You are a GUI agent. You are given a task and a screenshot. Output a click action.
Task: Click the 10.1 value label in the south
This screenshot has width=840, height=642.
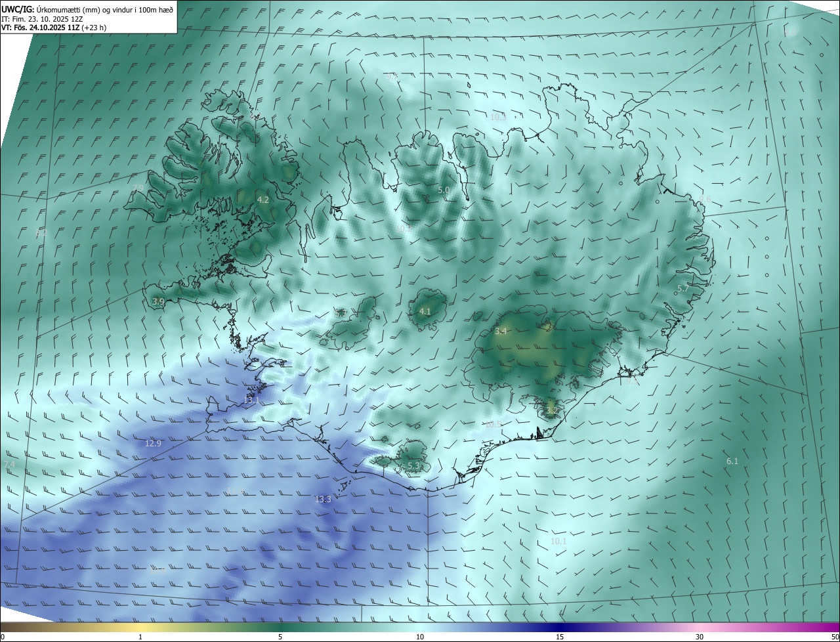pyautogui.click(x=558, y=541)
